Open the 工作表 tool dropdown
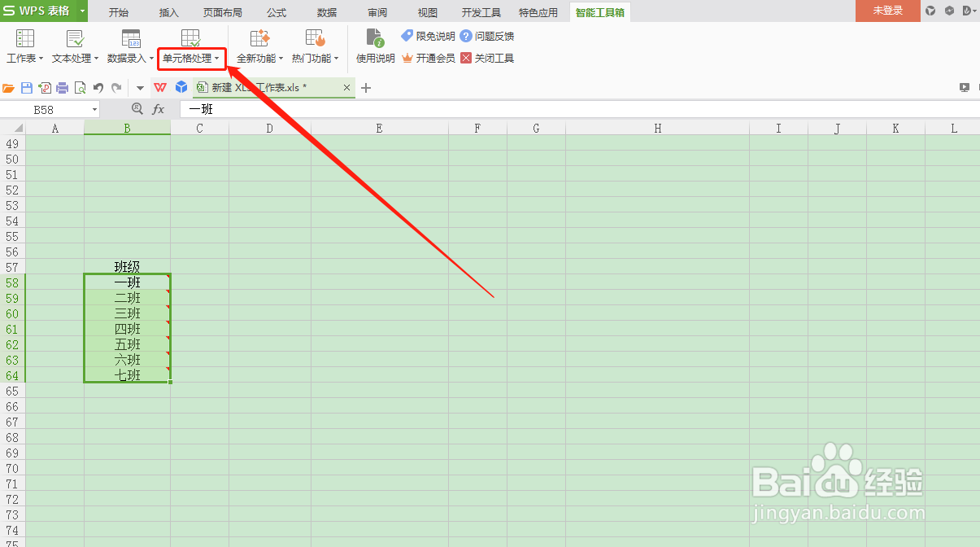This screenshot has height=547, width=980. 24,47
